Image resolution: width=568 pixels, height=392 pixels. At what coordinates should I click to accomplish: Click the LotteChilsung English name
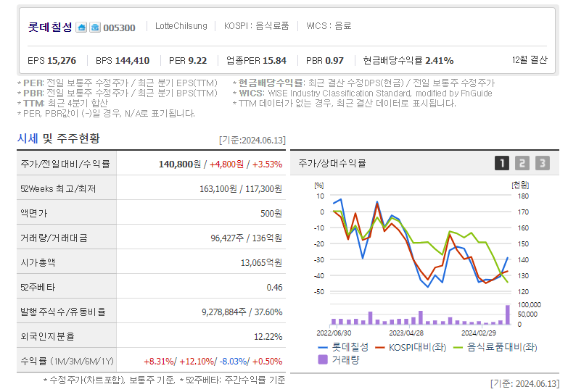point(181,26)
